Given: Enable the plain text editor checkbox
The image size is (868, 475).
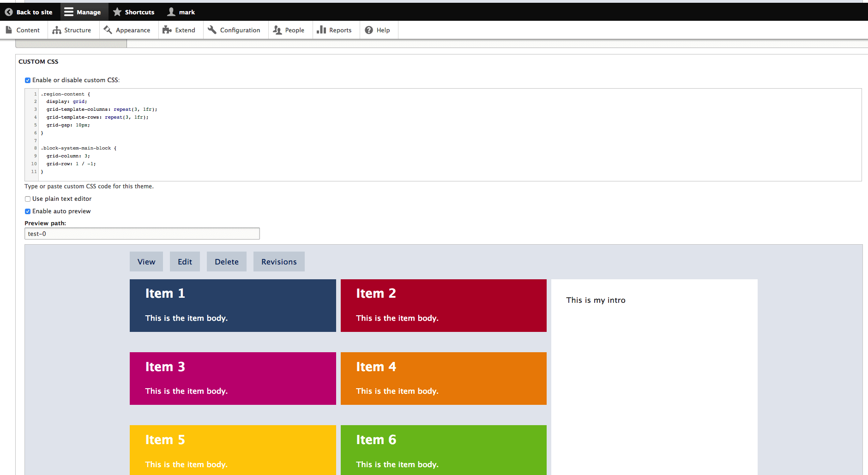Looking at the screenshot, I should pyautogui.click(x=28, y=199).
